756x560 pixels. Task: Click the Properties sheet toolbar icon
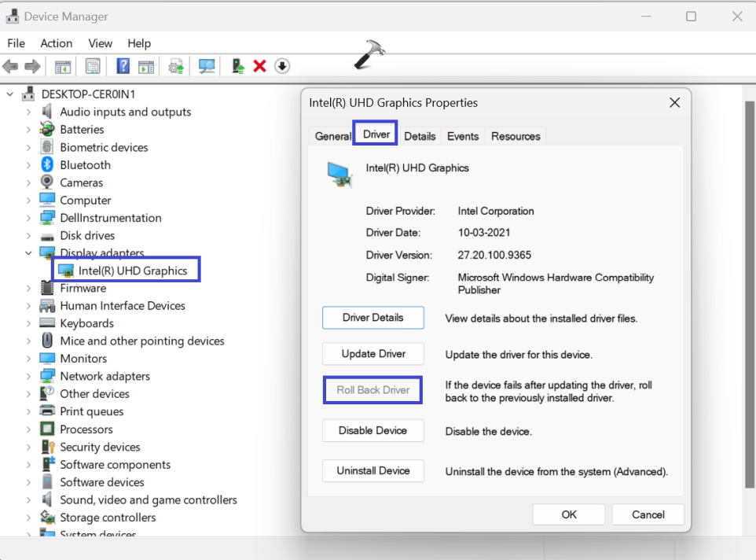pyautogui.click(x=93, y=66)
